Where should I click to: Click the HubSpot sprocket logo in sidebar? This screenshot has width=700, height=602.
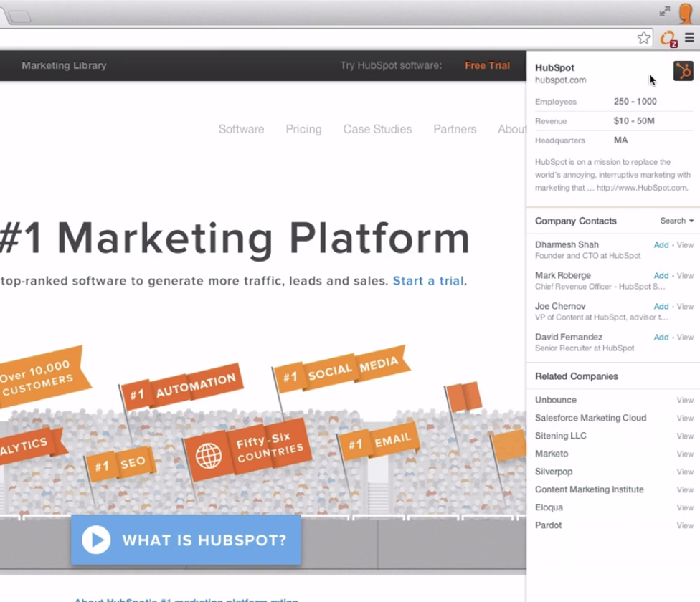tap(683, 71)
